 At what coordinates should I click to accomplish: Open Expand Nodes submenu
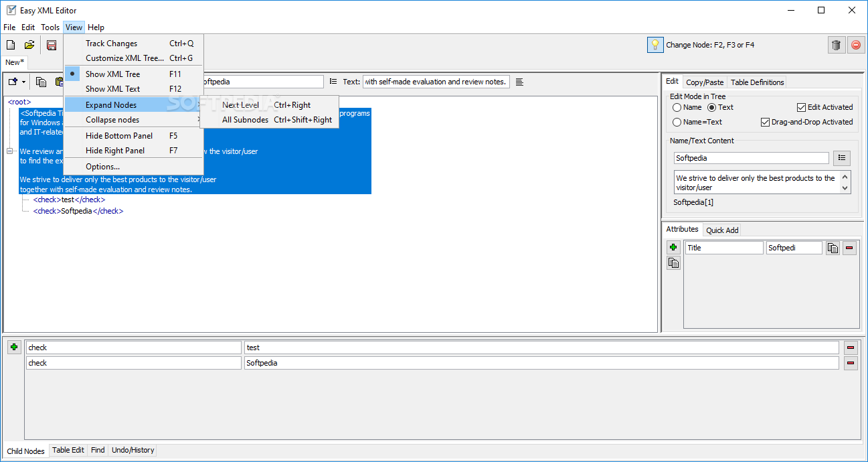(133, 105)
